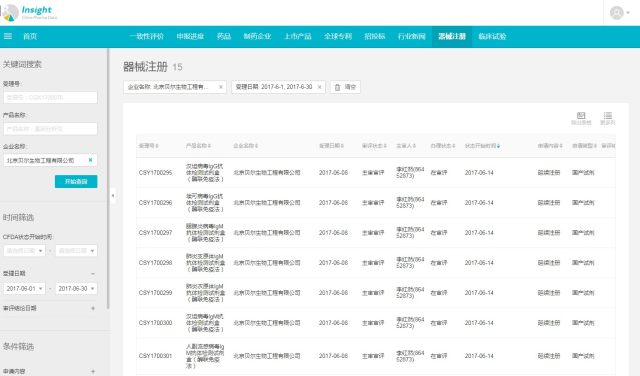
Task: Open the 一致性评价 tab
Action: pos(146,36)
